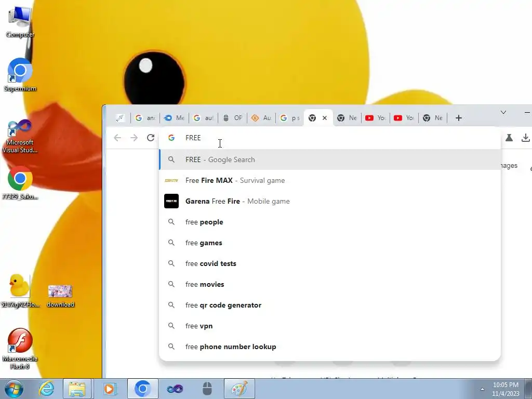Open the Macromedia Flash 8 shortcut

point(20,349)
